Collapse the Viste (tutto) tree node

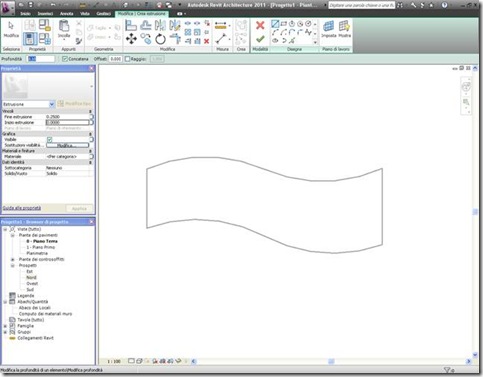[5, 229]
